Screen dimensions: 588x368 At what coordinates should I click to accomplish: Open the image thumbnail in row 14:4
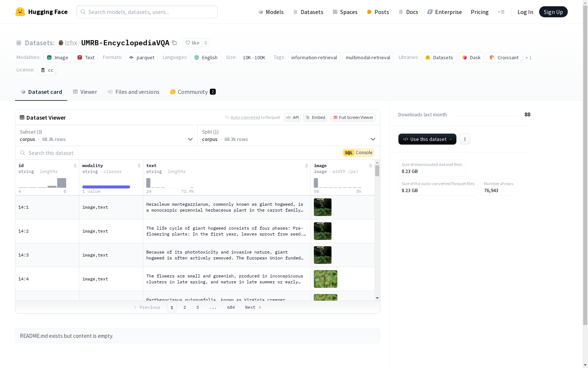(x=326, y=279)
